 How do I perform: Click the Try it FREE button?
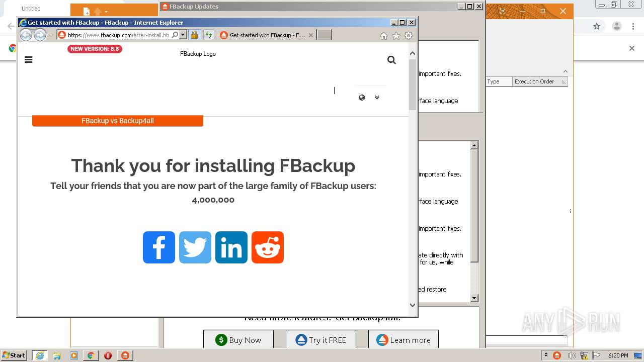(x=321, y=340)
